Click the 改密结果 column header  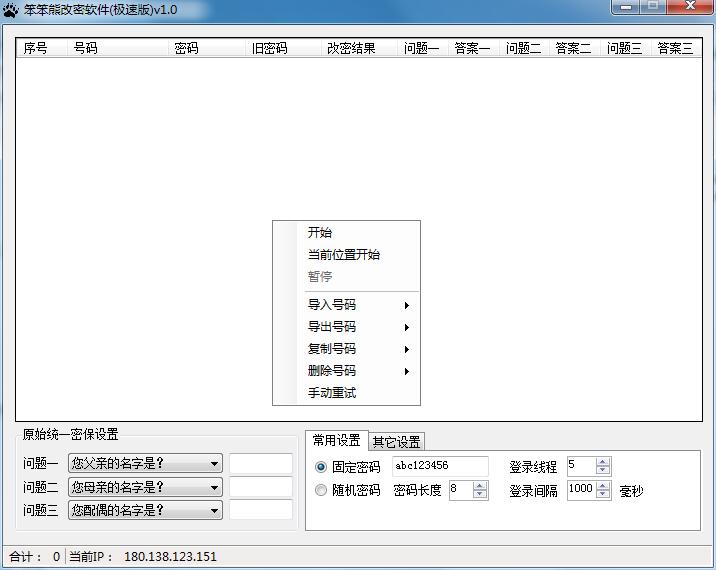350,48
